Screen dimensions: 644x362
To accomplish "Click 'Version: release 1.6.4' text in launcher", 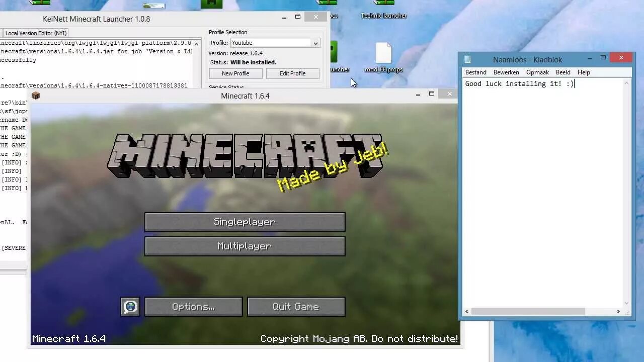I will [235, 53].
